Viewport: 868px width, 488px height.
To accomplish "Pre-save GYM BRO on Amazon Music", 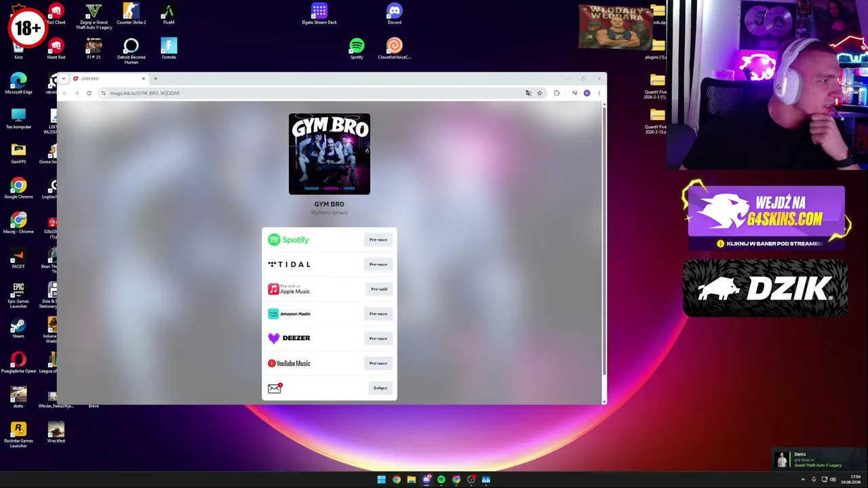I will (x=378, y=314).
